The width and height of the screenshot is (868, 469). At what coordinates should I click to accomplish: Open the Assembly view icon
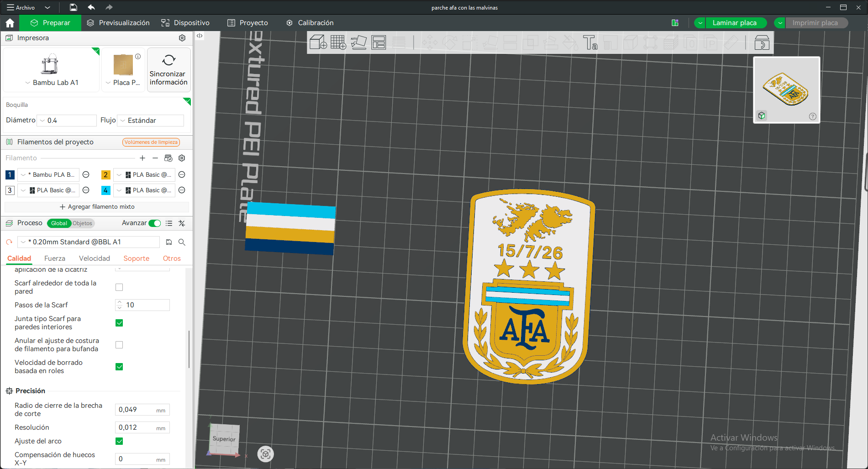coord(762,42)
